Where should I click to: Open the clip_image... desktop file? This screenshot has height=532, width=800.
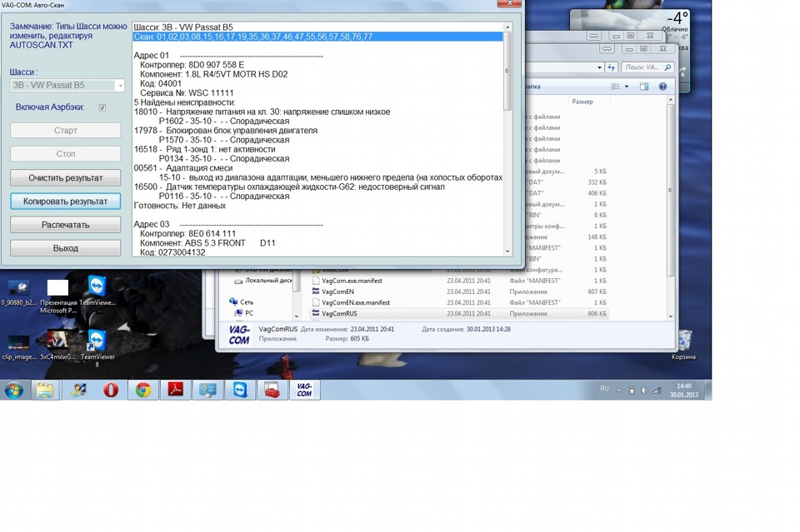18,347
